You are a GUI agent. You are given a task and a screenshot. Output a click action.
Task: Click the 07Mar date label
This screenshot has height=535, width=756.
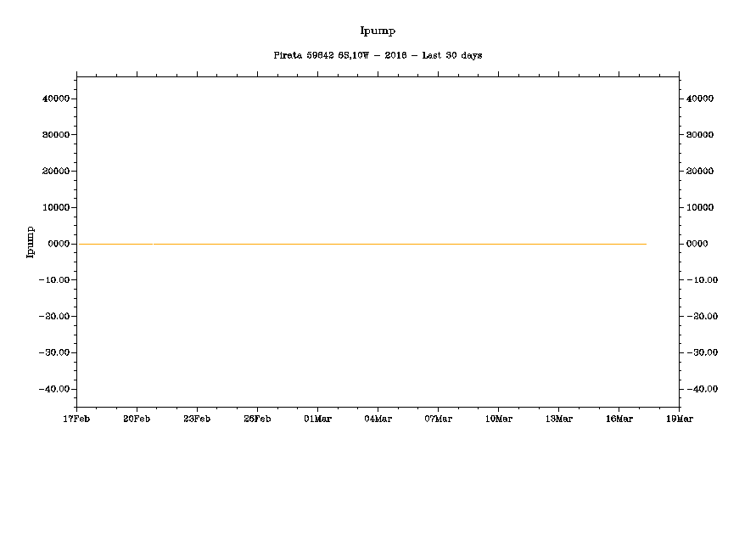(438, 419)
